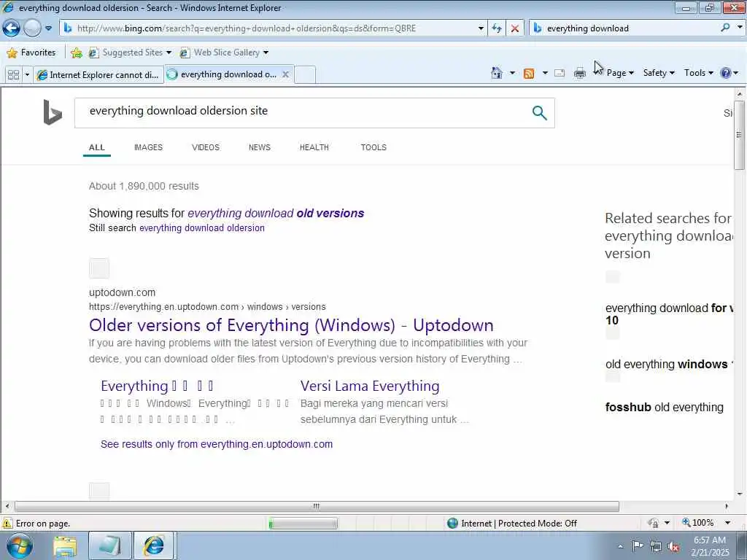The width and height of the screenshot is (747, 560).
Task: Click 'old everything windows' related search
Action: tap(669, 365)
